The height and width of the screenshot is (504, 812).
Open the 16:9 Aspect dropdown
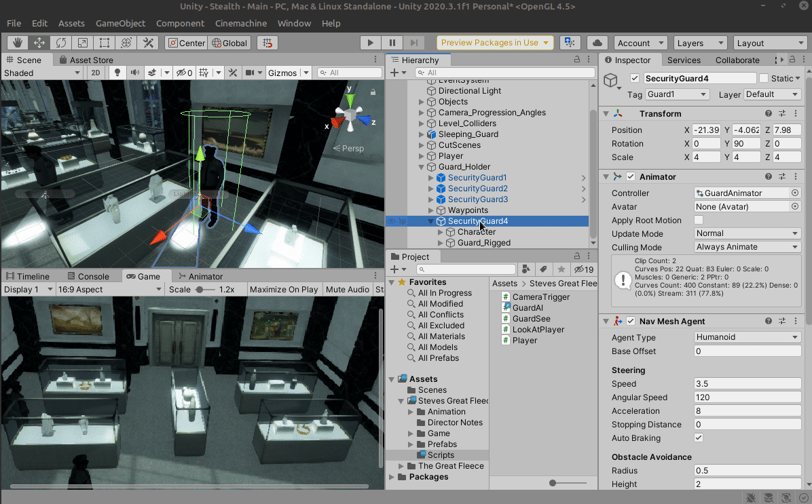110,289
